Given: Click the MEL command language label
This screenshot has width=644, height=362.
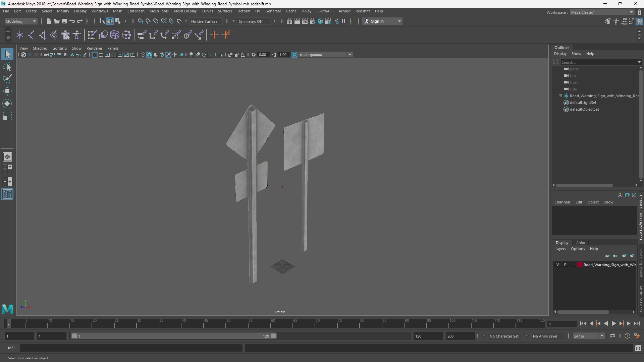Looking at the screenshot, I should 12,348.
